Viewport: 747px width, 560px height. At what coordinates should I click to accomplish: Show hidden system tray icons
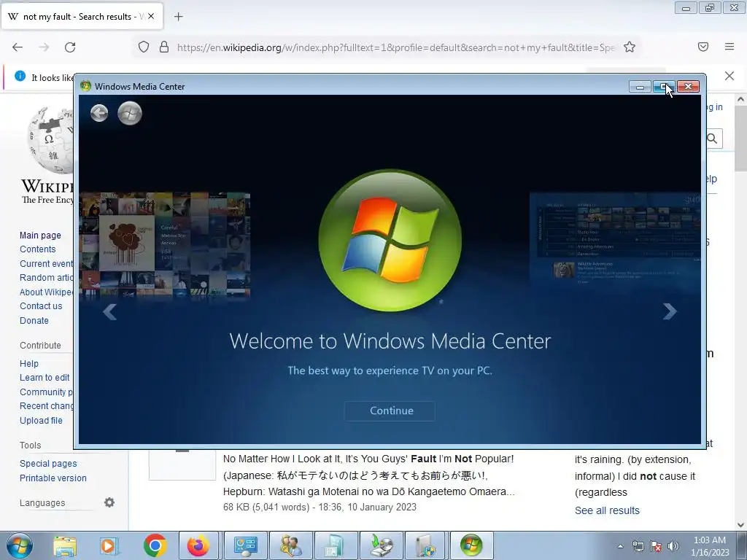coord(620,546)
